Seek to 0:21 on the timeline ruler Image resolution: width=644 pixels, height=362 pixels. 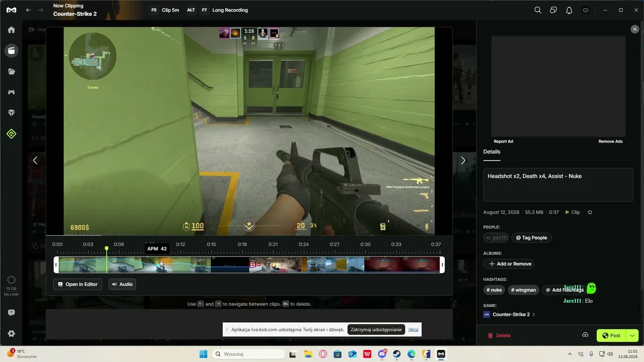(x=273, y=245)
